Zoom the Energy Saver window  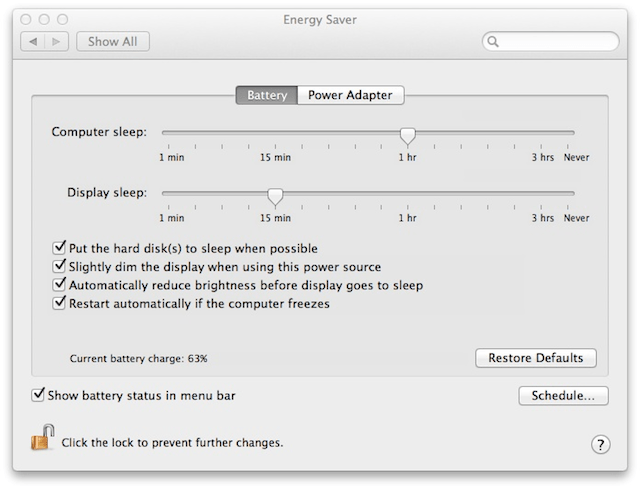63,19
